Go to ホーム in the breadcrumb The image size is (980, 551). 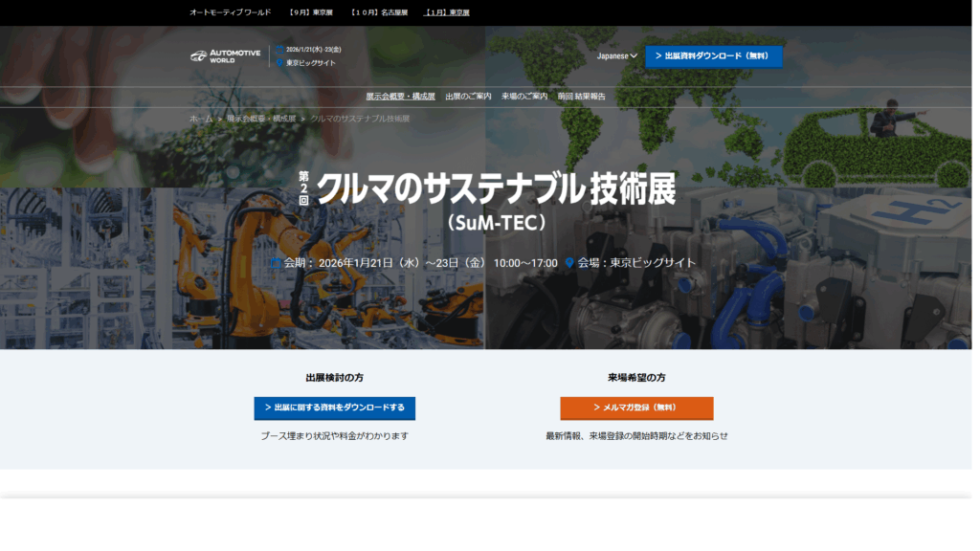201,119
